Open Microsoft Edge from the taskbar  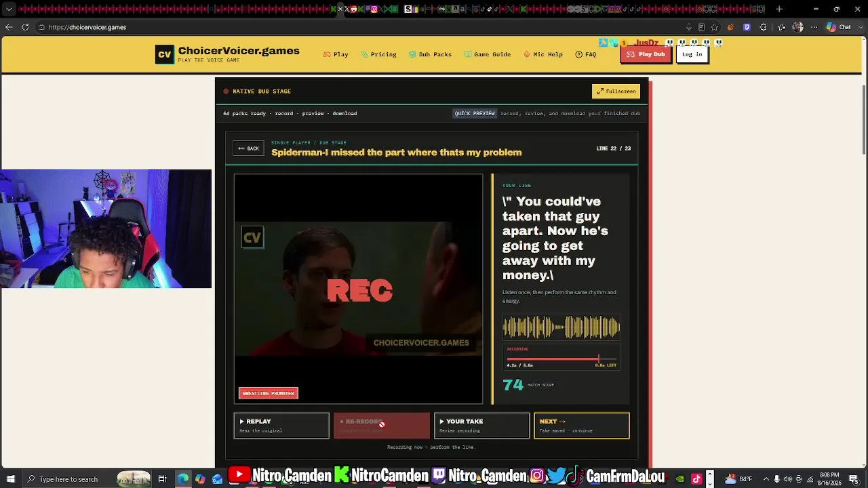(x=183, y=479)
